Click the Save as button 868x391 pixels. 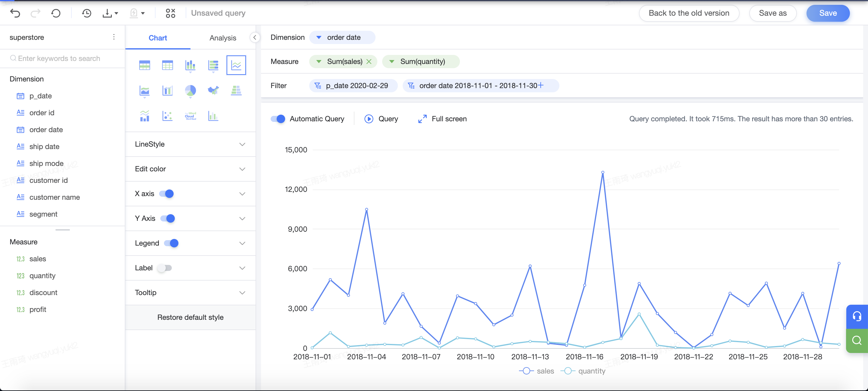coord(773,13)
